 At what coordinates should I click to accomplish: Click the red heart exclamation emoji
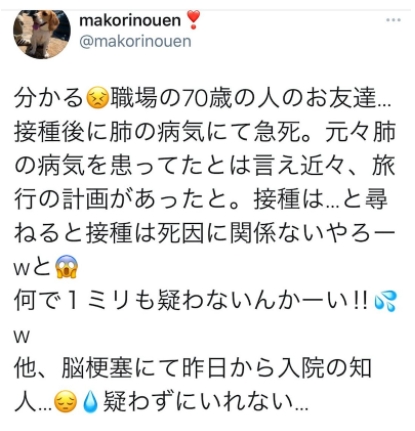pyautogui.click(x=193, y=20)
